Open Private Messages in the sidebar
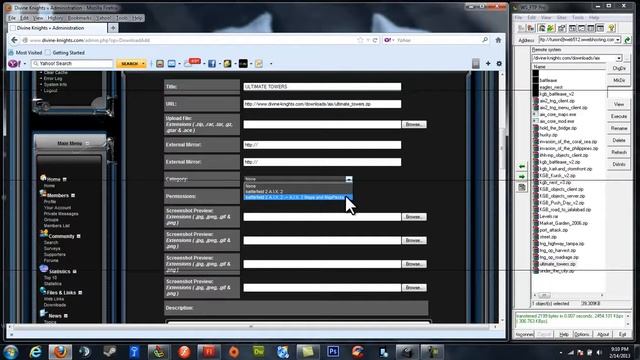Viewport: 640px width, 360px height. 61,213
